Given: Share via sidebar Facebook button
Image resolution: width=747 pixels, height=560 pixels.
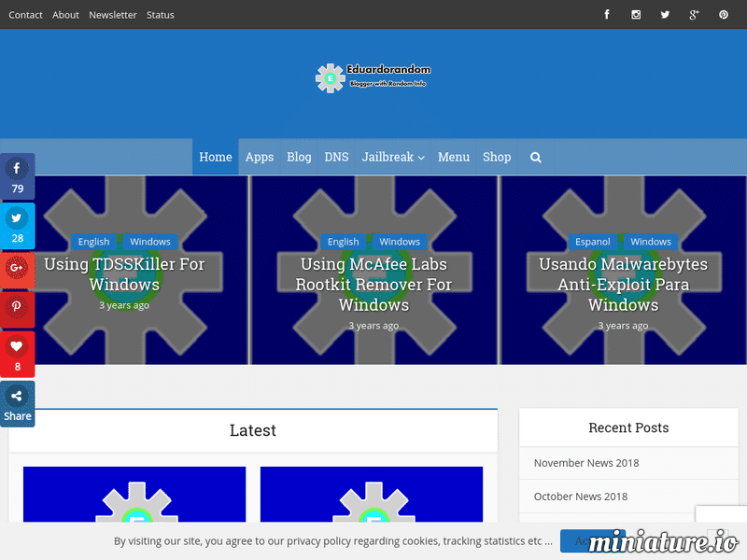Looking at the screenshot, I should [18, 176].
